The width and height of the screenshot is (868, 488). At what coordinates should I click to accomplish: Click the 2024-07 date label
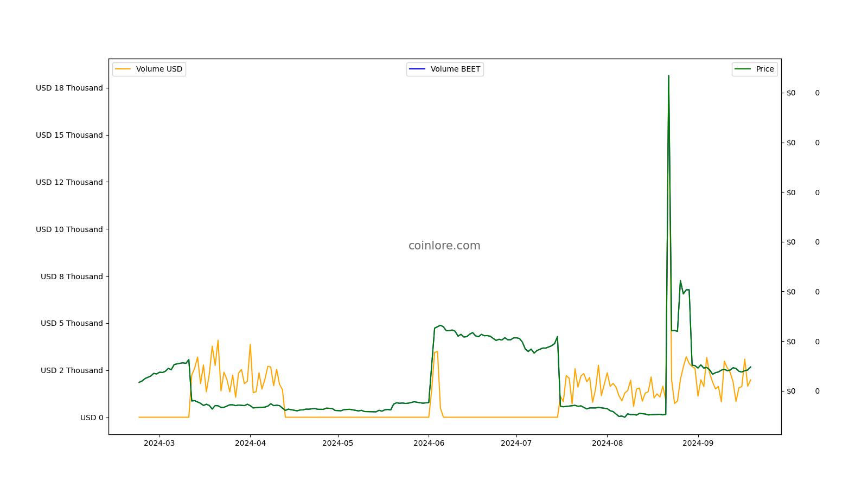coord(516,443)
